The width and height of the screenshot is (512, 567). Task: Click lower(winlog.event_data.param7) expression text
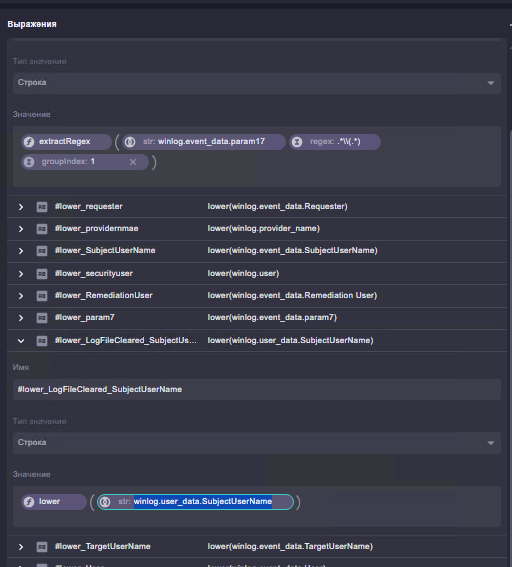pos(272,317)
